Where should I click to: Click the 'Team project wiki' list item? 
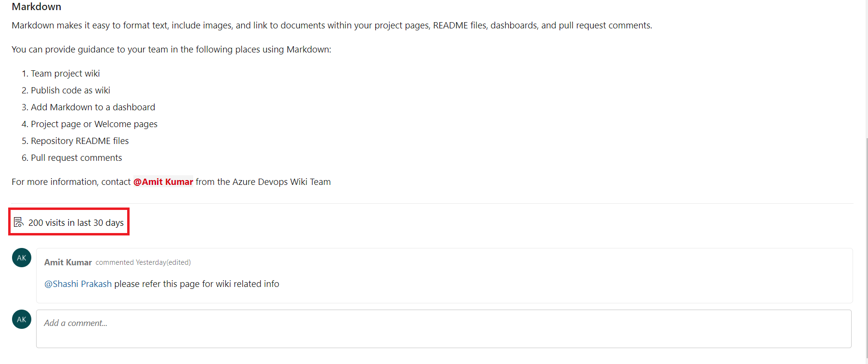click(x=66, y=73)
